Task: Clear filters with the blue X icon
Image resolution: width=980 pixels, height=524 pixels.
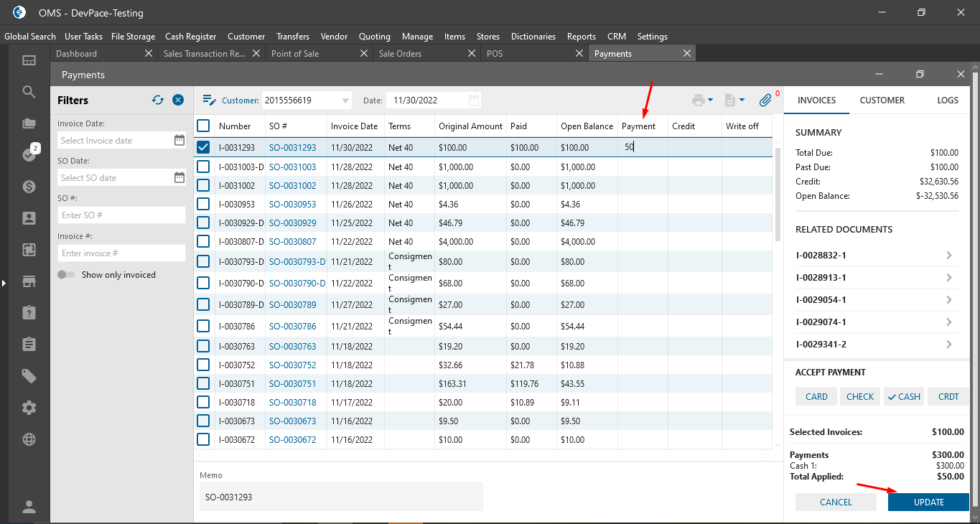Action: 178,100
